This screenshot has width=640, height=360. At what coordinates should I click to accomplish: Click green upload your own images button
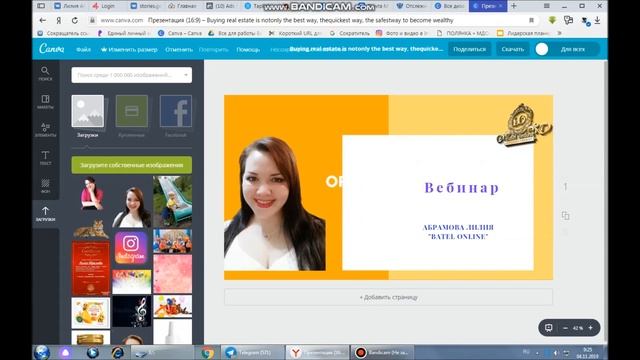tap(131, 165)
